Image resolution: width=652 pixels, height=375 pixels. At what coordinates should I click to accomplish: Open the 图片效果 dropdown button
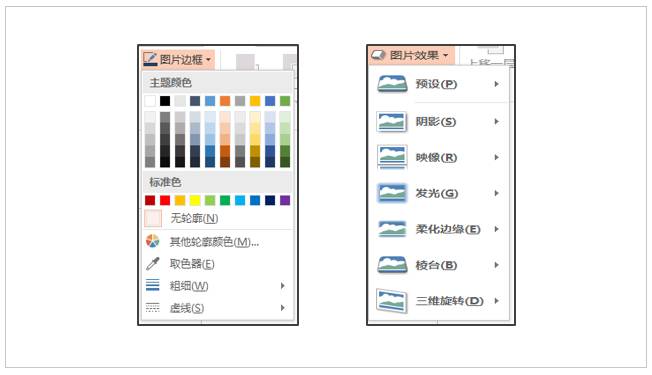(411, 55)
